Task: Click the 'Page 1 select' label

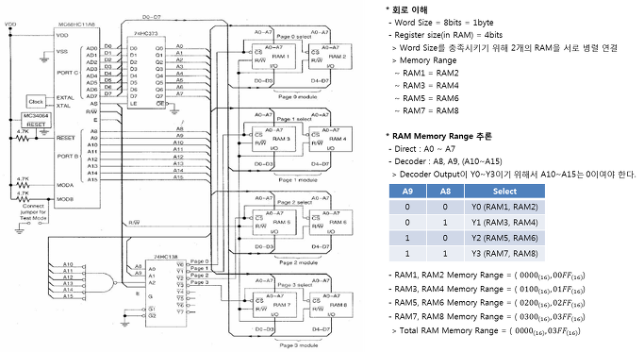Action: click(x=294, y=119)
